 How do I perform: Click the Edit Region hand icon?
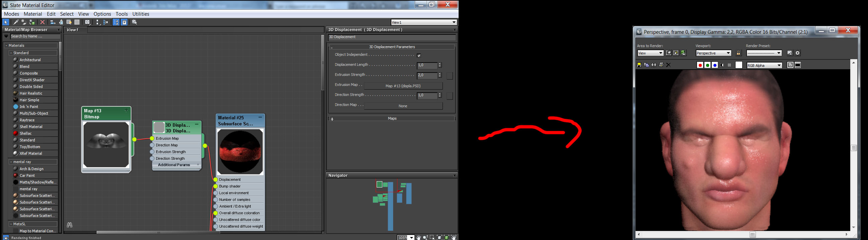(x=669, y=53)
